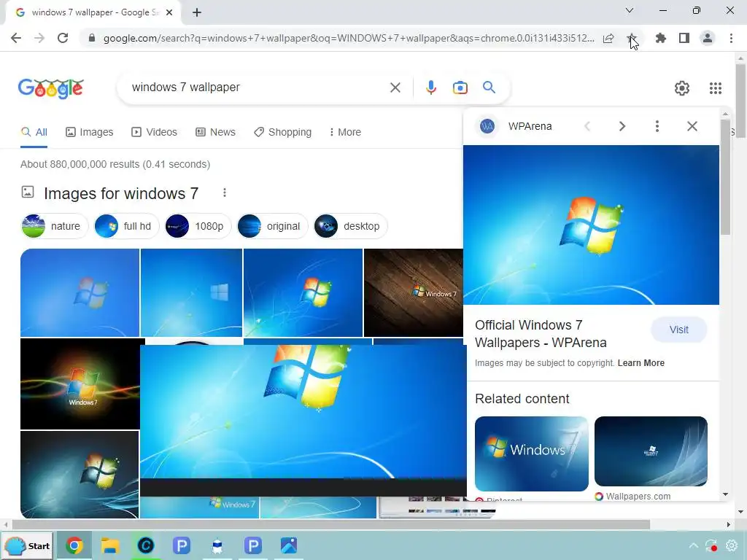Viewport: 747px width, 560px height.
Task: Open Chrome from the taskbar
Action: [74, 545]
